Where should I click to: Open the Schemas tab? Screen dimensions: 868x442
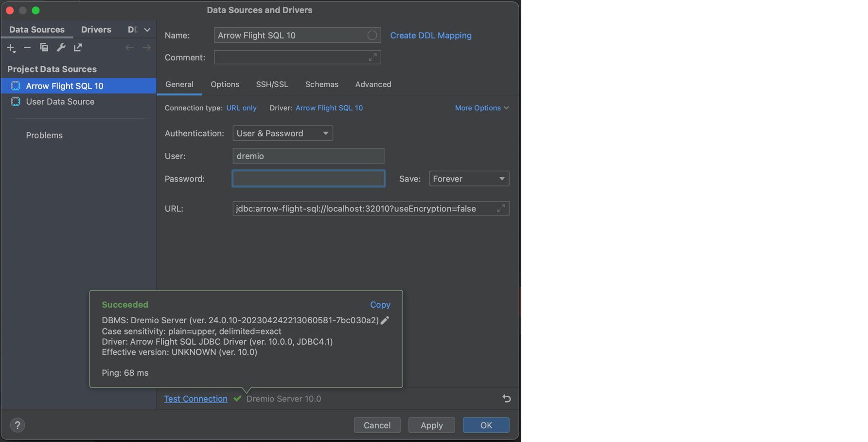click(321, 84)
